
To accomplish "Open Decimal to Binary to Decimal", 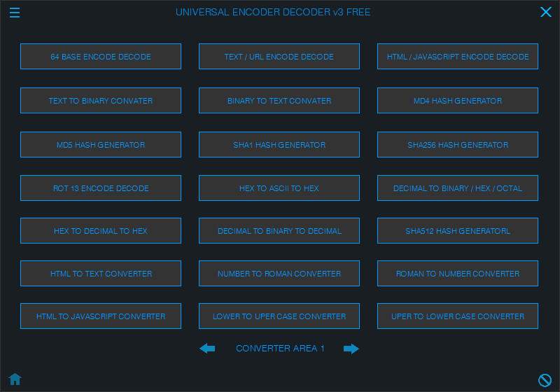I will coord(279,230).
